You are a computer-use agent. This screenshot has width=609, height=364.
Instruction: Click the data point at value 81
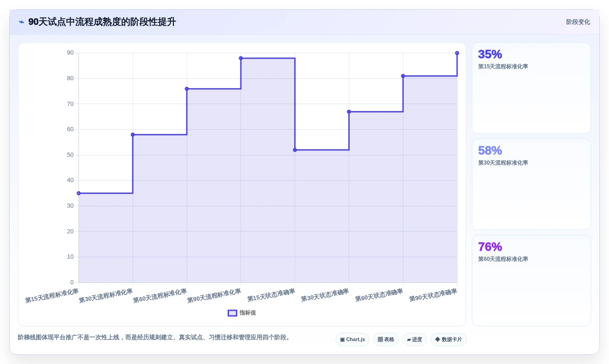(x=403, y=76)
